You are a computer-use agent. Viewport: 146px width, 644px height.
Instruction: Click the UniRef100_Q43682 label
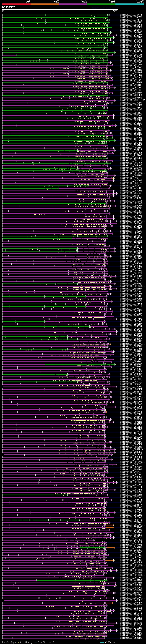pos(131,57)
